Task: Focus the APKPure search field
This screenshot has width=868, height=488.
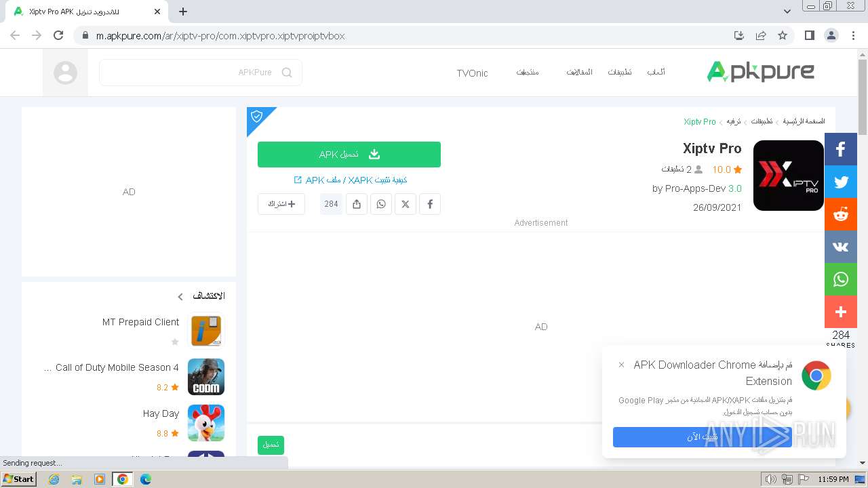Action: point(201,73)
